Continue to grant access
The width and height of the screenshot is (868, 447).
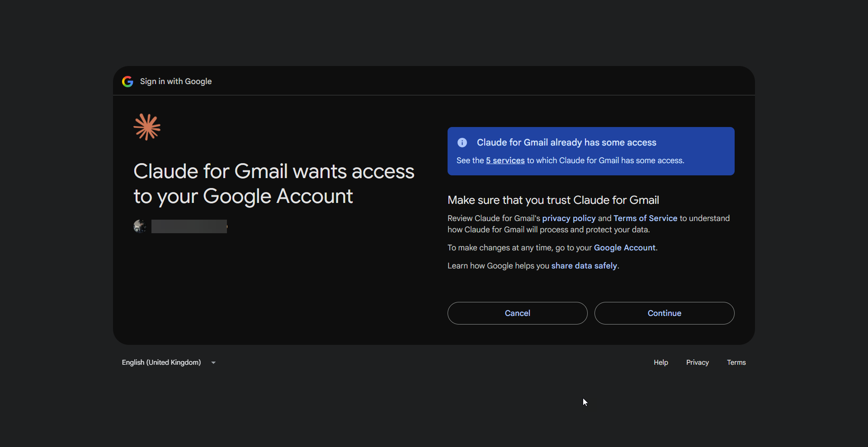click(664, 313)
